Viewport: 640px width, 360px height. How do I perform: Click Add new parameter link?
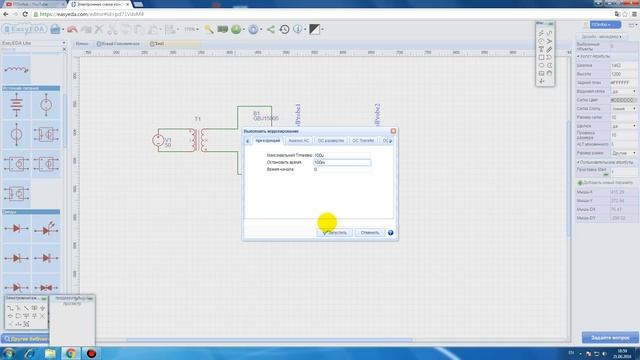click(x=605, y=183)
